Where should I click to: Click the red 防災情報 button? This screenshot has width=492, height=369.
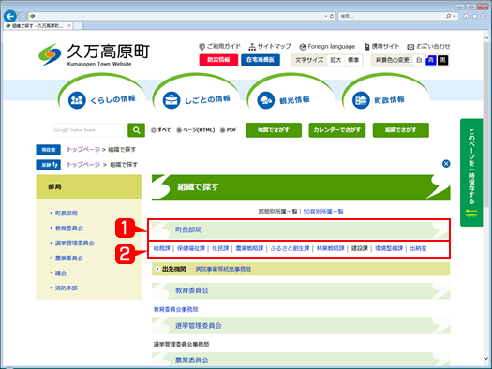tap(219, 60)
